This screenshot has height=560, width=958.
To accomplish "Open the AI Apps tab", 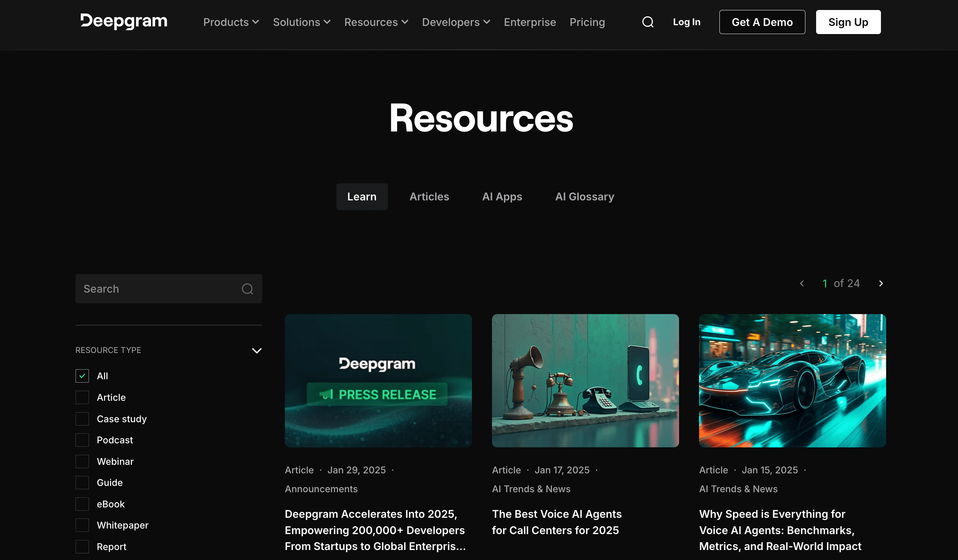I will click(502, 197).
